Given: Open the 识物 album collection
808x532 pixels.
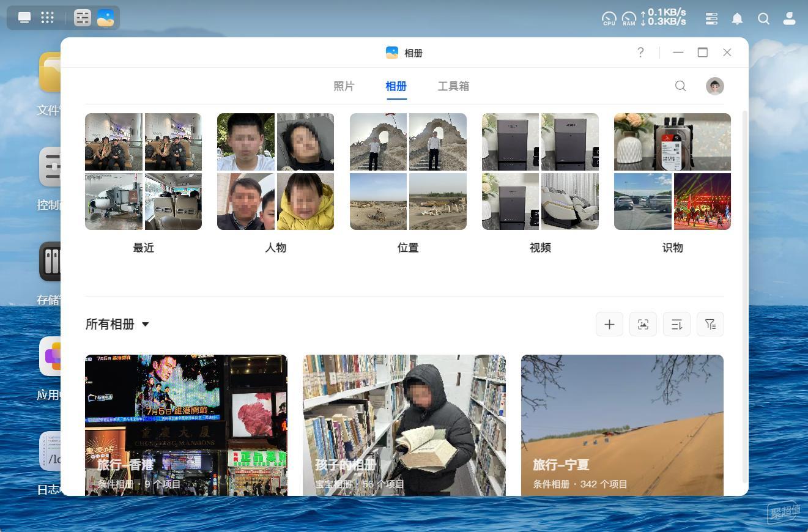Looking at the screenshot, I should pyautogui.click(x=672, y=171).
